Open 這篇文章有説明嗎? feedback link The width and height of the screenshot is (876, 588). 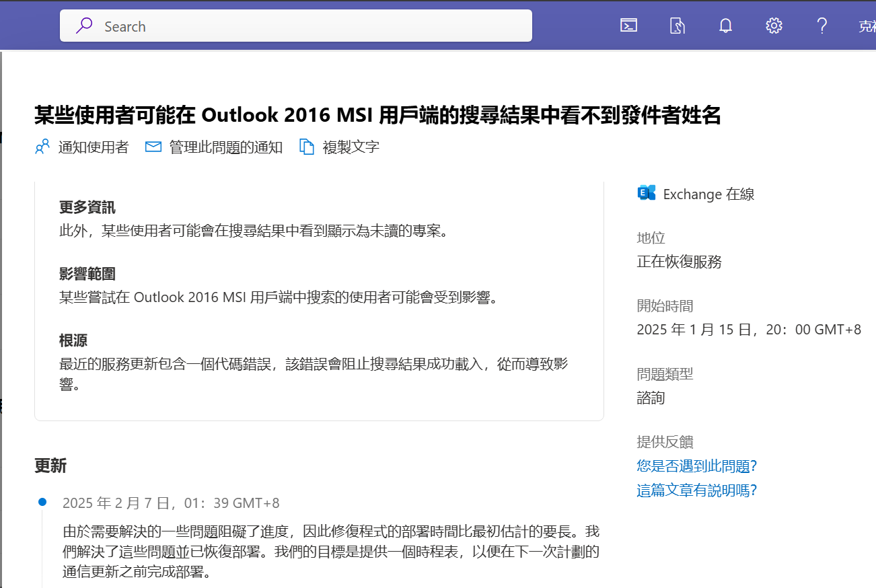click(x=697, y=490)
